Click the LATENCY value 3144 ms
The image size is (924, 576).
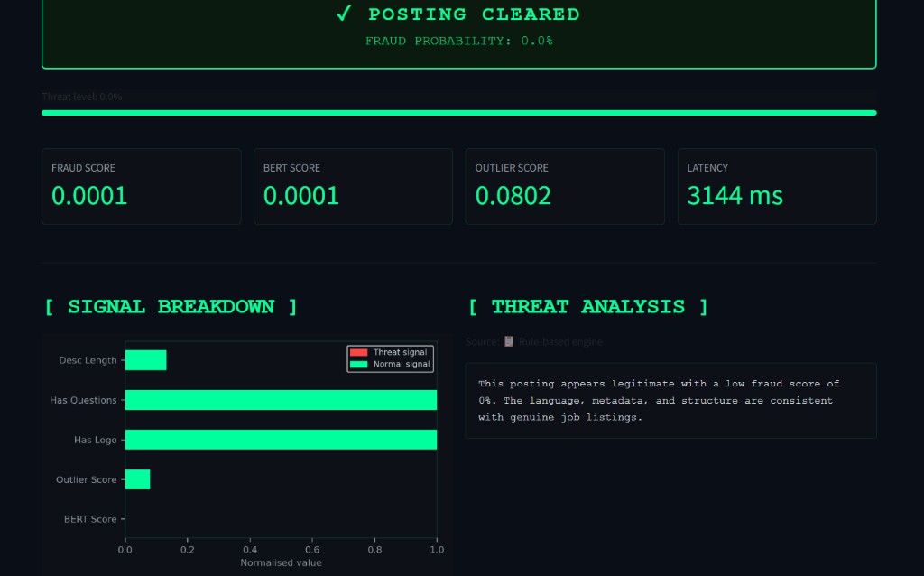[x=735, y=196]
